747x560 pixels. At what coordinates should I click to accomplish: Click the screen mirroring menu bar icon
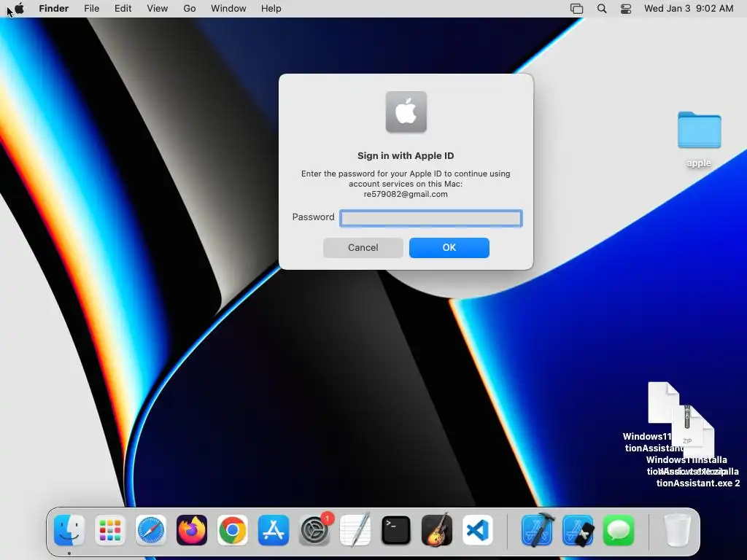(576, 9)
